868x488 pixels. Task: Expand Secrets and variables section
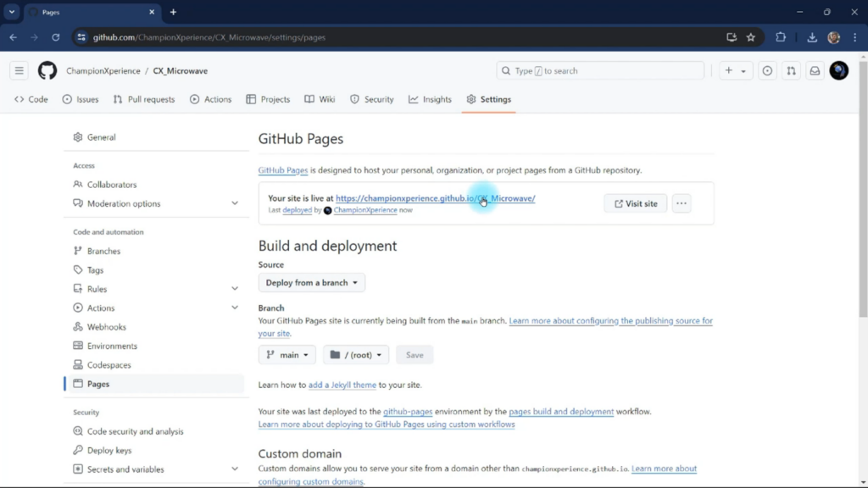[x=235, y=469]
